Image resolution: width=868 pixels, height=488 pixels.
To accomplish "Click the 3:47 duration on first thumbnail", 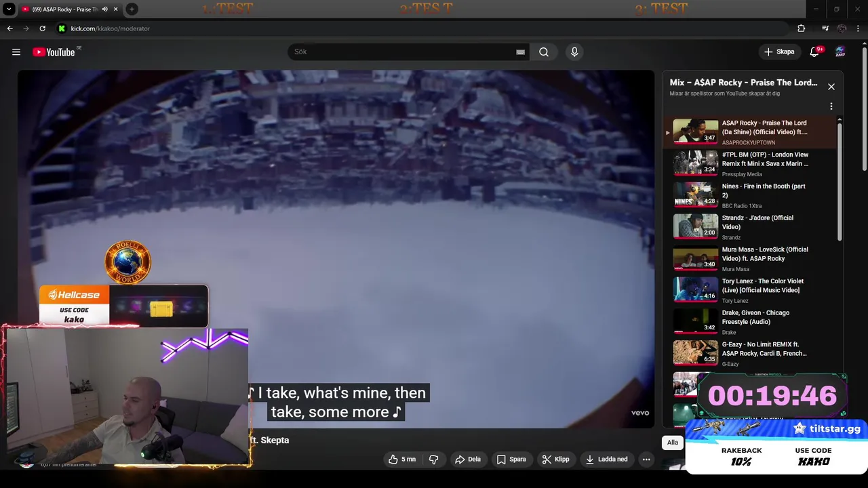I will [709, 138].
